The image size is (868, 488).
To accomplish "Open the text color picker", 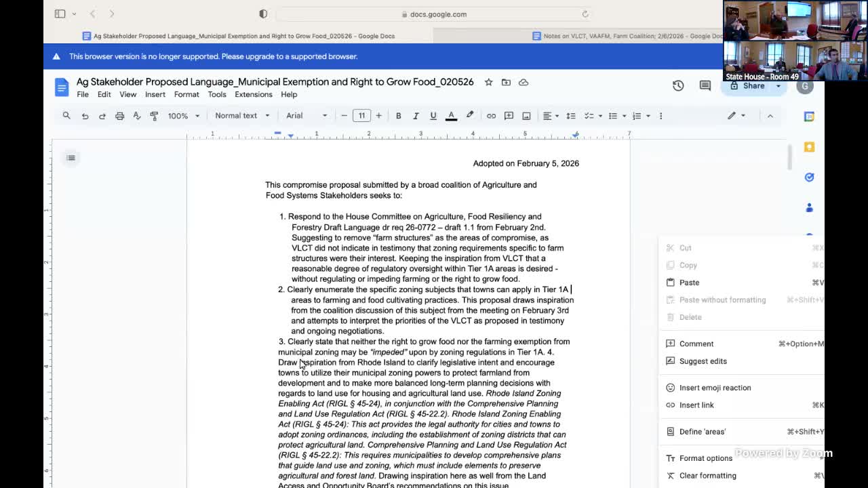I will coord(451,116).
